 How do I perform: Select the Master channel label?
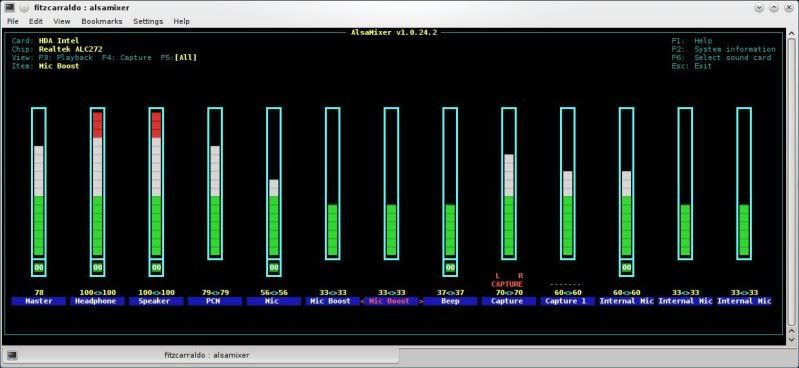click(x=39, y=301)
